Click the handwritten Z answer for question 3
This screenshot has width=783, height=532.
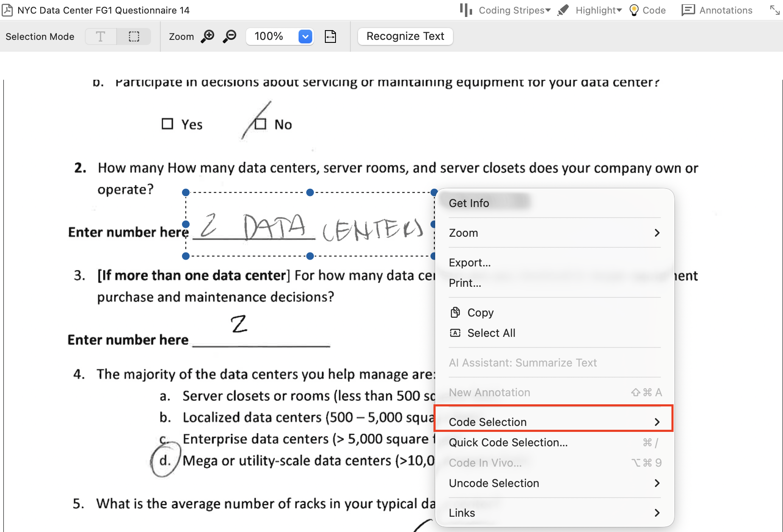(239, 324)
